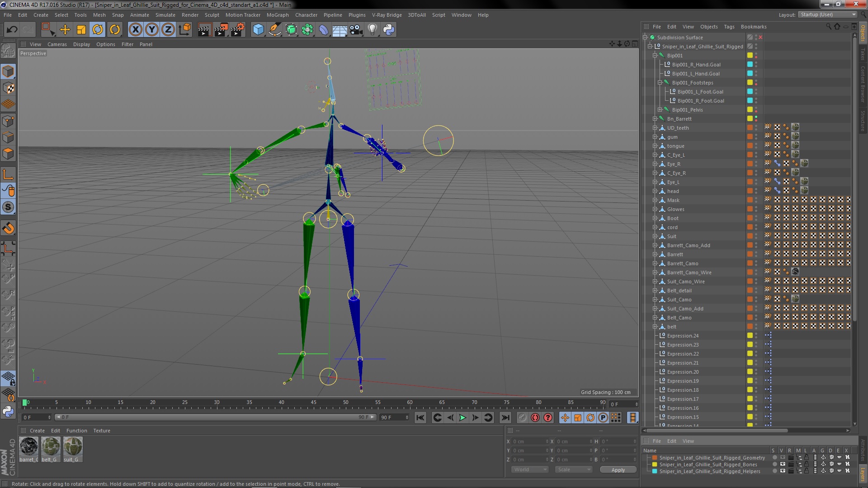
Task: Play the animation forwards
Action: click(462, 418)
